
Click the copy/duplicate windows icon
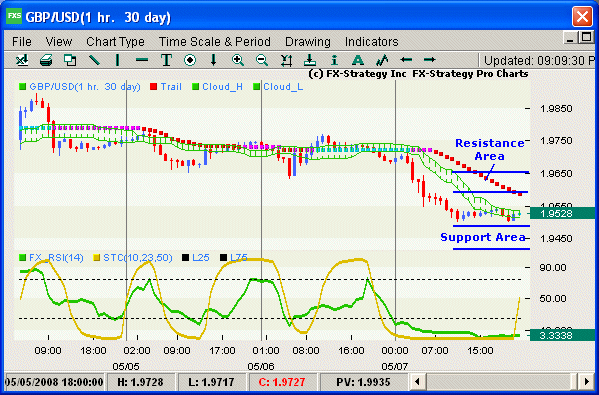[x=70, y=60]
